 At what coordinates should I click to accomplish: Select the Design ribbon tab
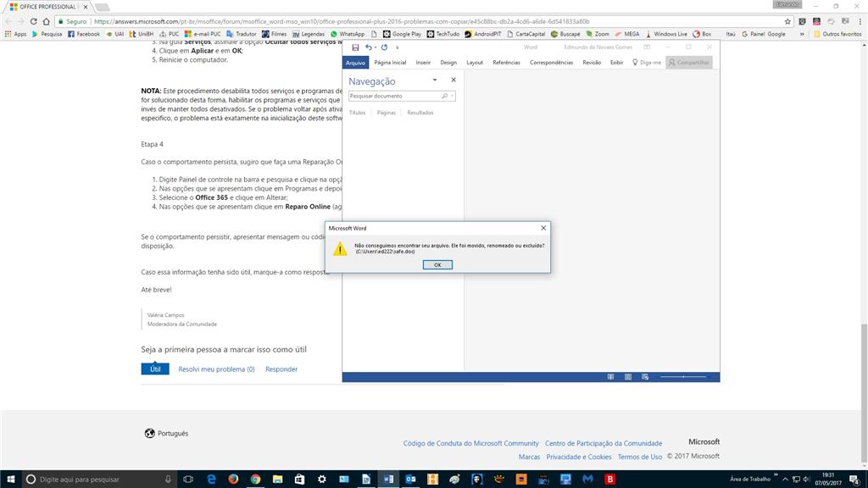(x=448, y=63)
